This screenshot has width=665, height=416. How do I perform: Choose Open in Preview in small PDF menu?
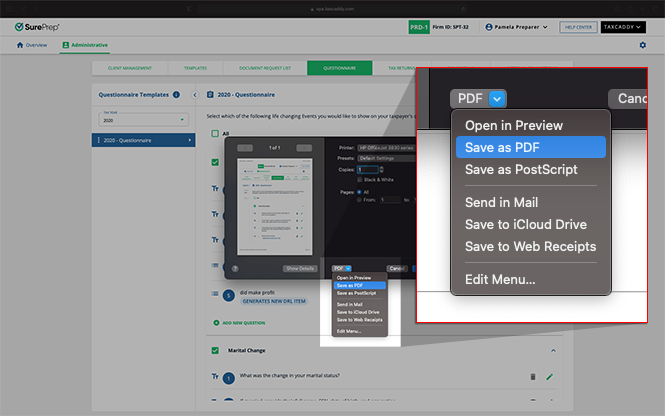(x=360, y=278)
